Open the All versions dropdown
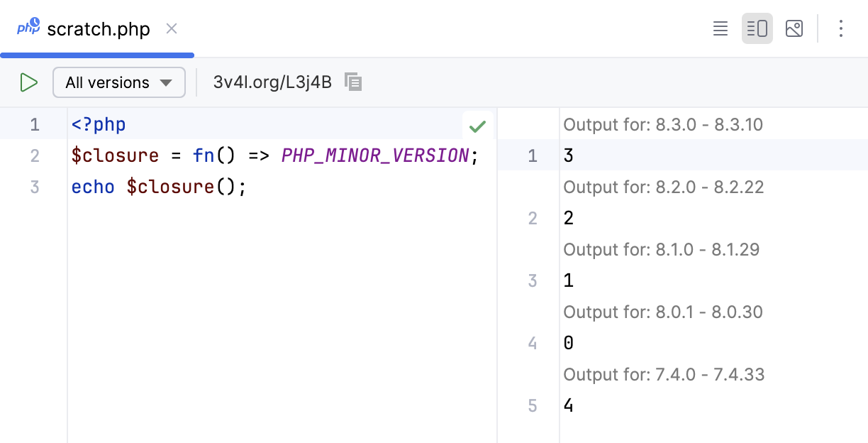Viewport: 868px width, 443px height. point(118,82)
